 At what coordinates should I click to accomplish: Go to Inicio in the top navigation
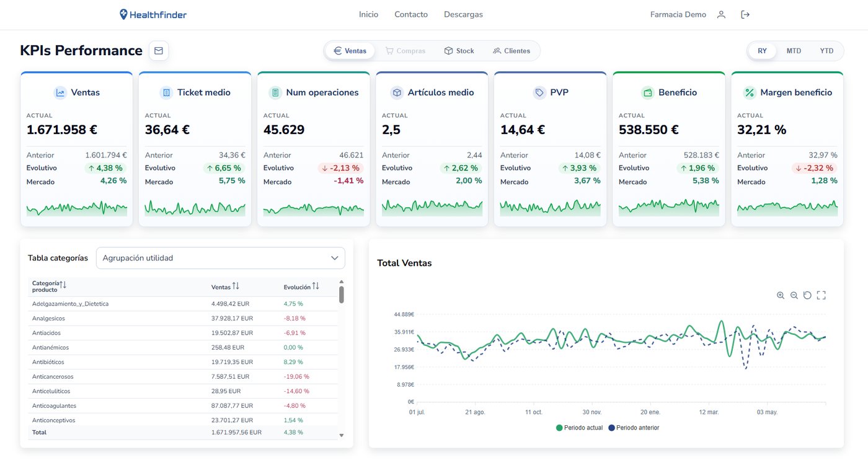[x=368, y=15]
